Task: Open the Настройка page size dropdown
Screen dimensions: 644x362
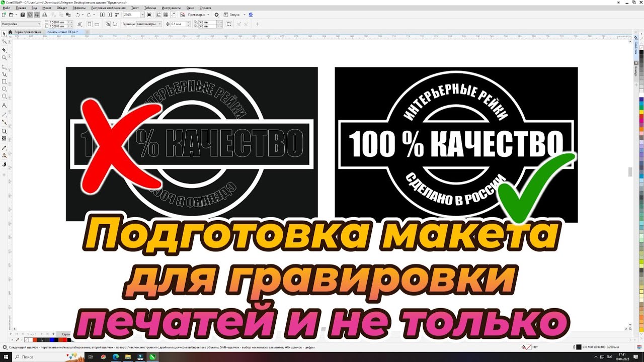Action: point(21,24)
